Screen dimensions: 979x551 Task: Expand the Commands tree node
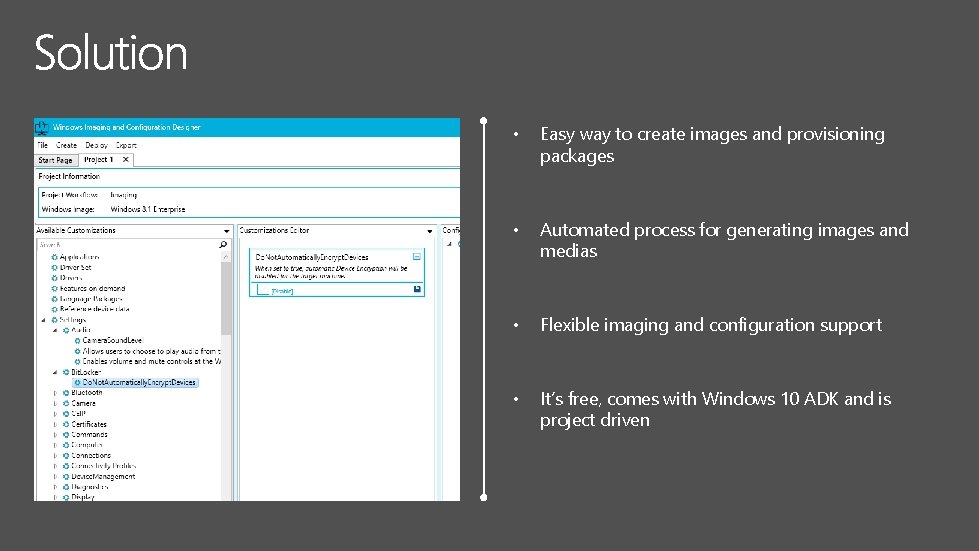pyautogui.click(x=55, y=435)
